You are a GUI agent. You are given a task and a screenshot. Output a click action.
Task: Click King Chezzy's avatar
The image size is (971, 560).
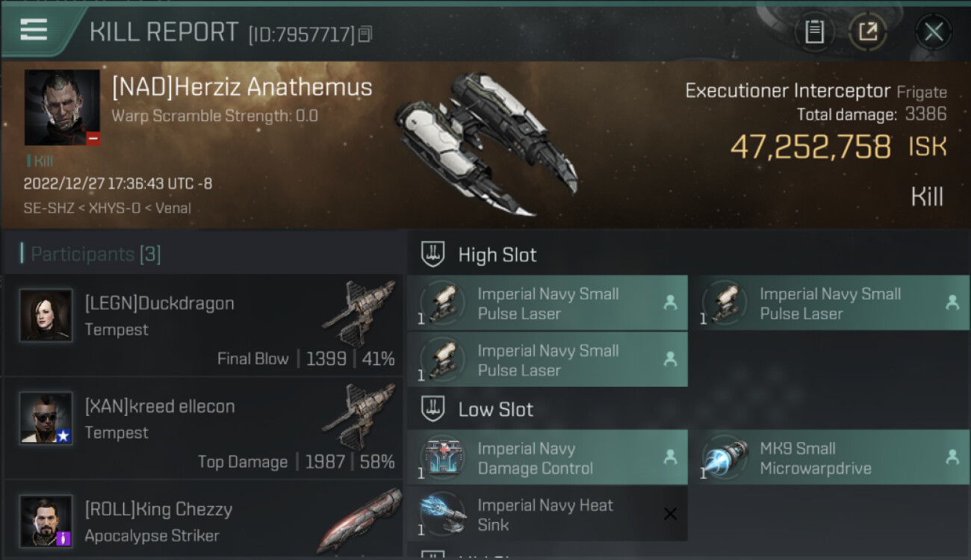[x=46, y=521]
